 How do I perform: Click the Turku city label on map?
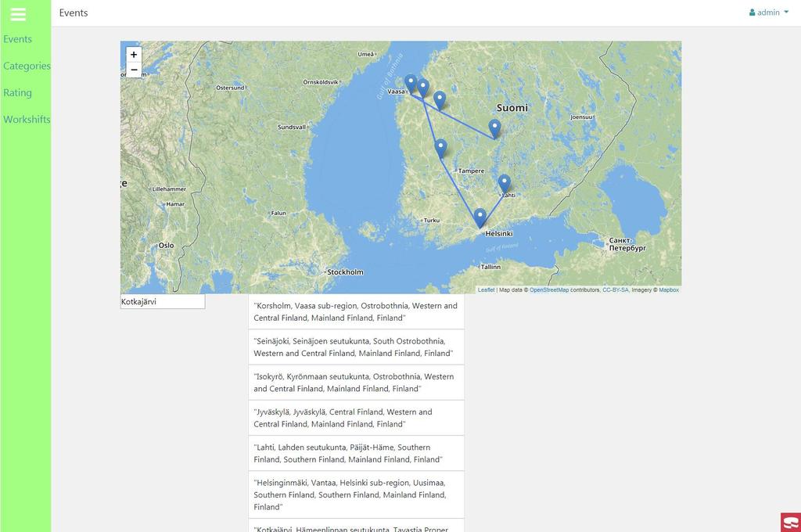[x=432, y=221]
